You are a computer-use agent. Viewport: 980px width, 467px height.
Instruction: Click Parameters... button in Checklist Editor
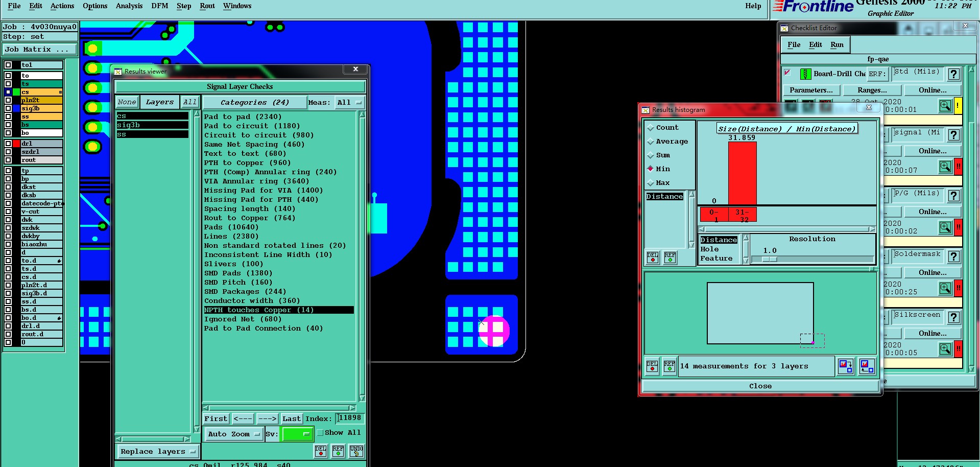(x=811, y=90)
